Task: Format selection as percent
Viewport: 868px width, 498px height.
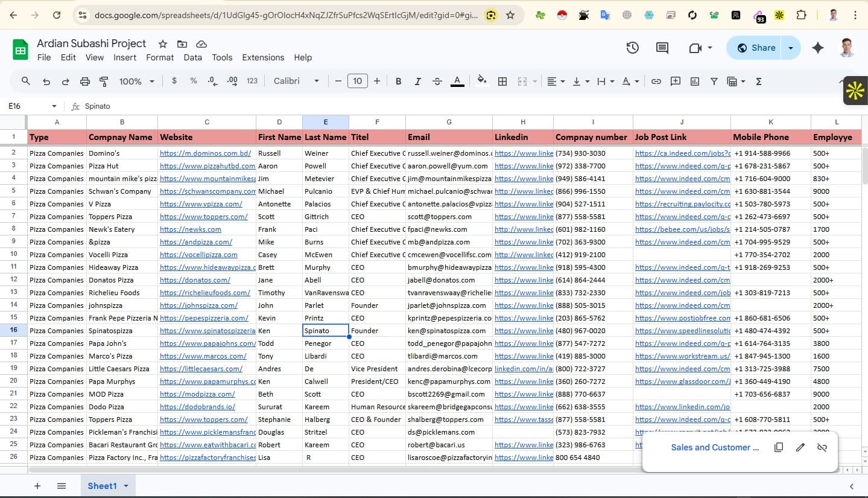Action: [194, 81]
